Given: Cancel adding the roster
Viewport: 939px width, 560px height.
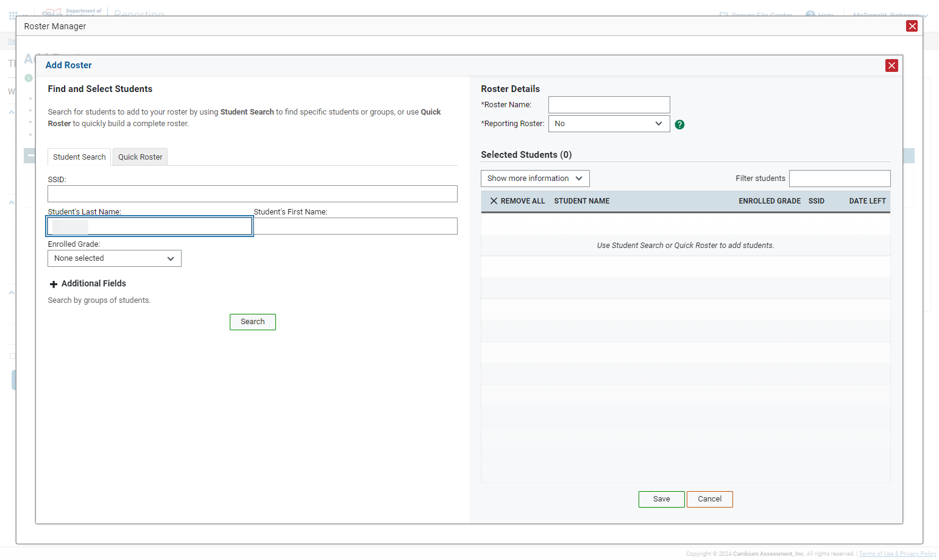Looking at the screenshot, I should coord(709,499).
